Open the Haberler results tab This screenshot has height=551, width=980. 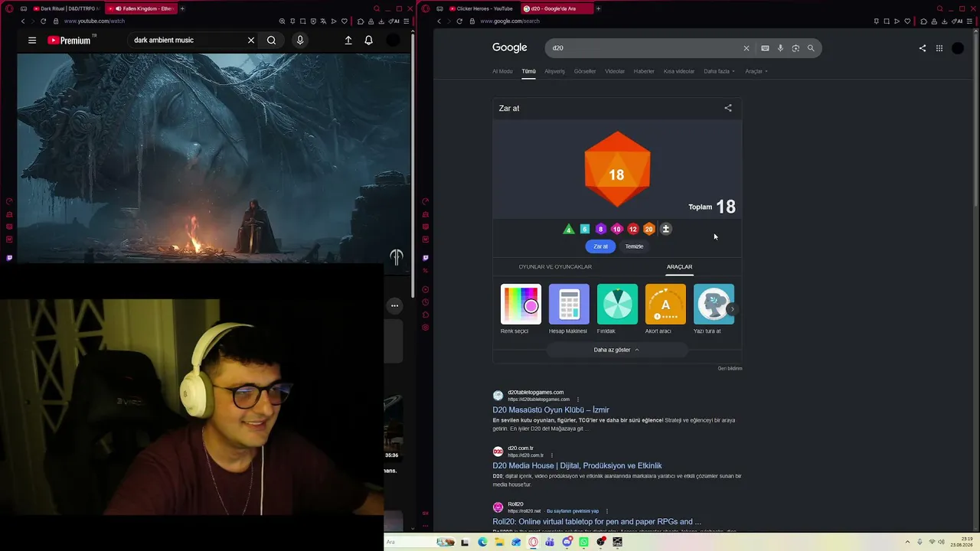coord(644,71)
